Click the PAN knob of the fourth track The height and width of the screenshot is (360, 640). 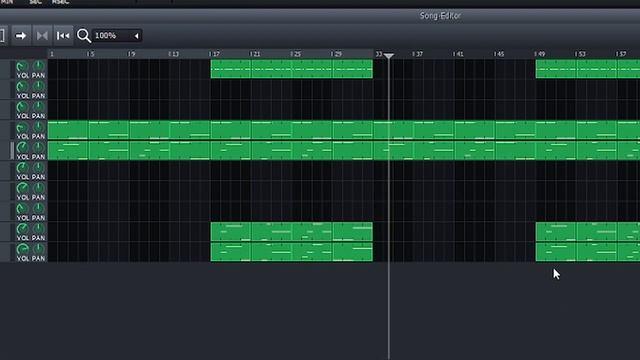(38, 127)
